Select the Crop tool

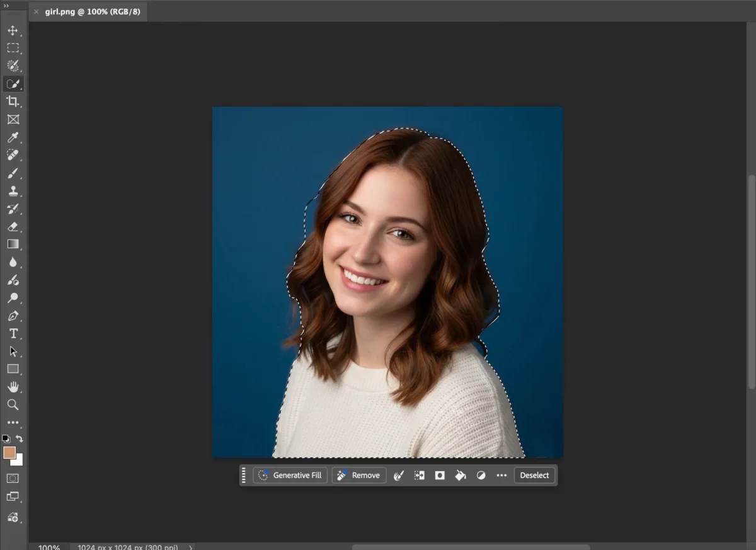pos(13,101)
